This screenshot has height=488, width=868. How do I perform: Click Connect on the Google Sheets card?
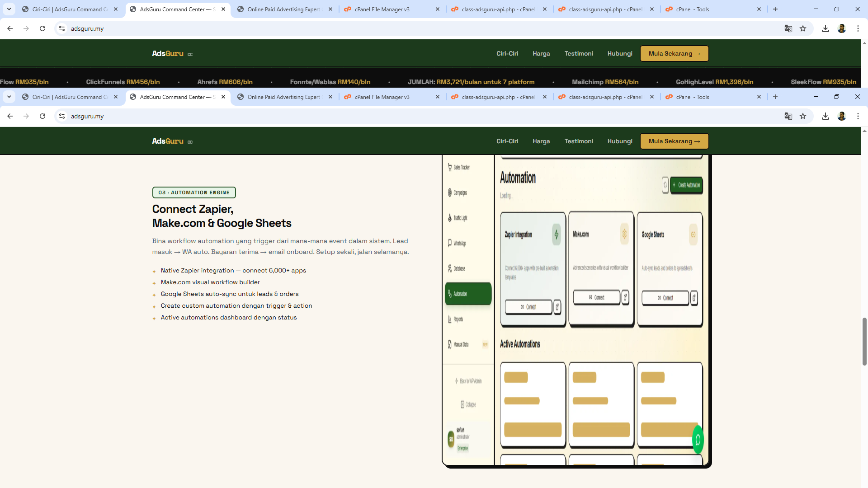click(x=665, y=298)
